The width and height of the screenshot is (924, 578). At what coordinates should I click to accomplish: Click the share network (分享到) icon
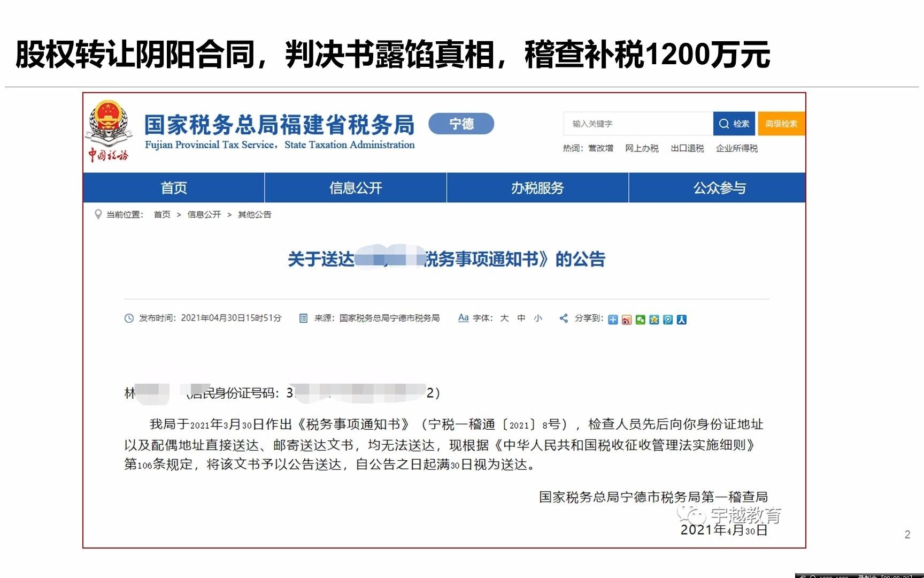pos(563,319)
